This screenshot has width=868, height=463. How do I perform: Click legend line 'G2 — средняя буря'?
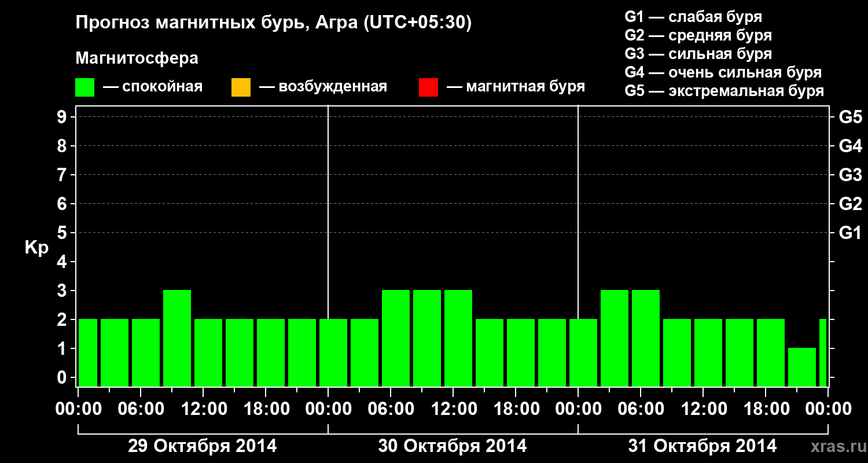[x=698, y=35]
